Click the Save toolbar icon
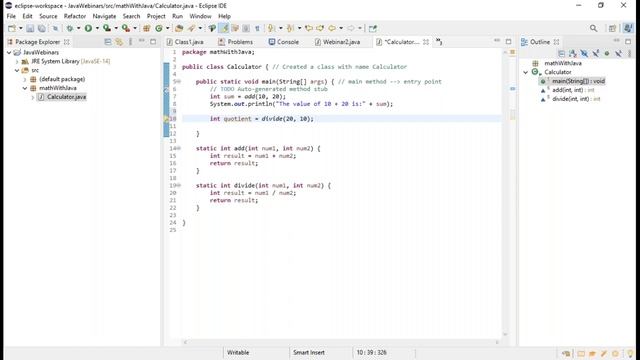This screenshot has width=640, height=360. (30, 28)
